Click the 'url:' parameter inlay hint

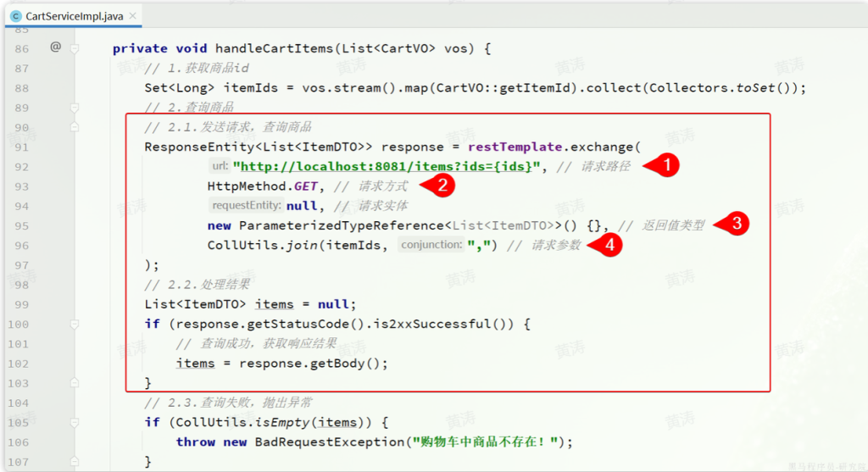click(220, 167)
